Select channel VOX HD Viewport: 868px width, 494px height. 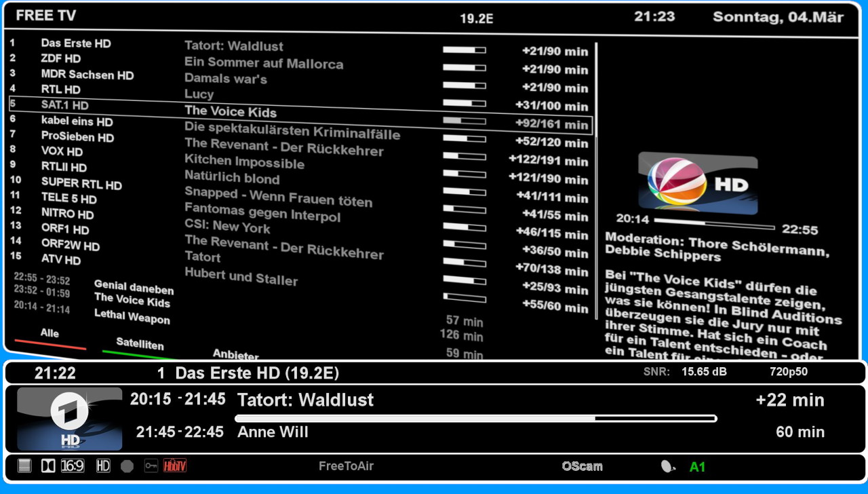(62, 151)
